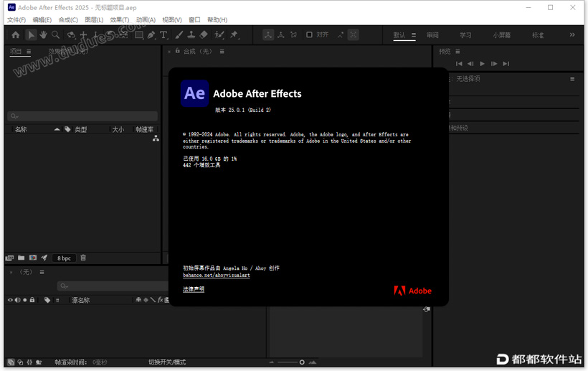Image resolution: width=588 pixels, height=371 pixels.
Task: Delete selected item with trash icon
Action: 83,258
